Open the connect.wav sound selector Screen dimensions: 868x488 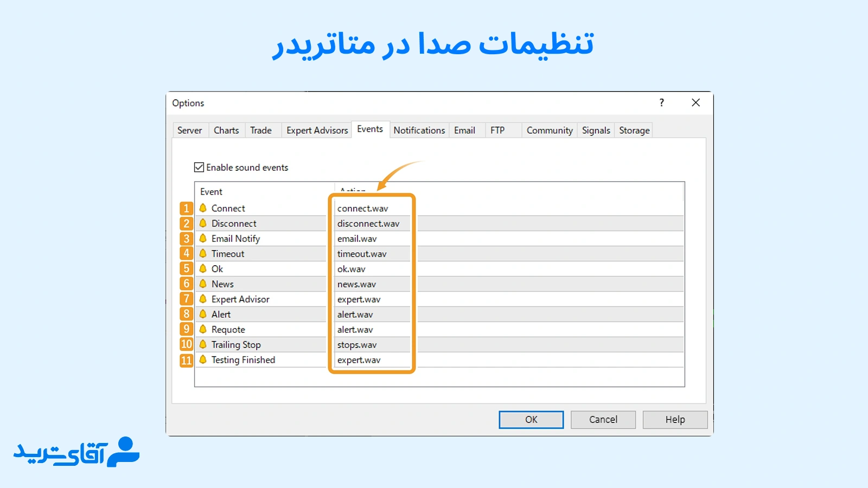[x=362, y=208]
